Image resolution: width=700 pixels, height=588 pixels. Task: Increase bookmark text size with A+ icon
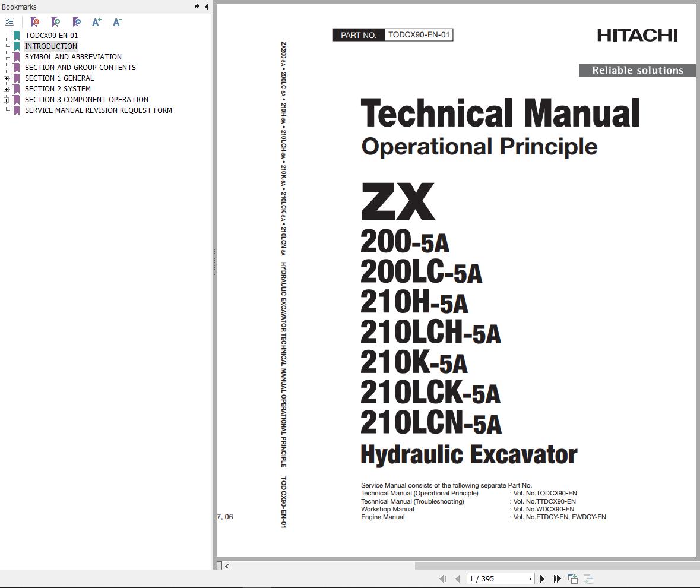(96, 21)
